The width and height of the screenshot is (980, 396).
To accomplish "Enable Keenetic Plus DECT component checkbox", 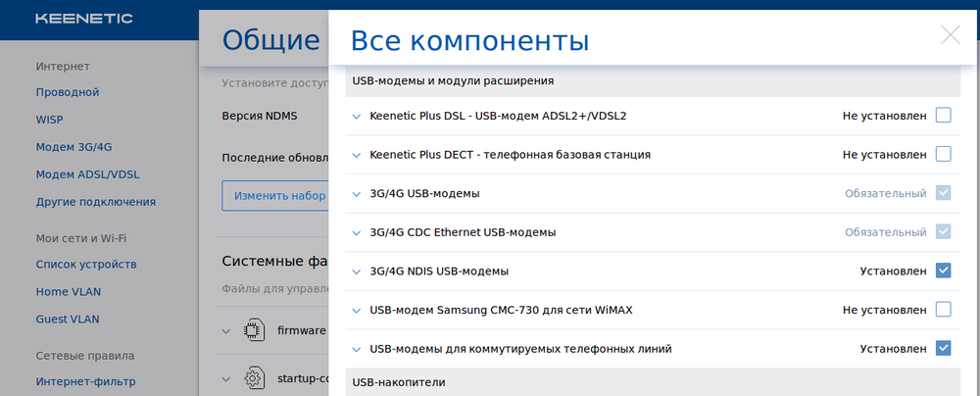I will pos(943,154).
